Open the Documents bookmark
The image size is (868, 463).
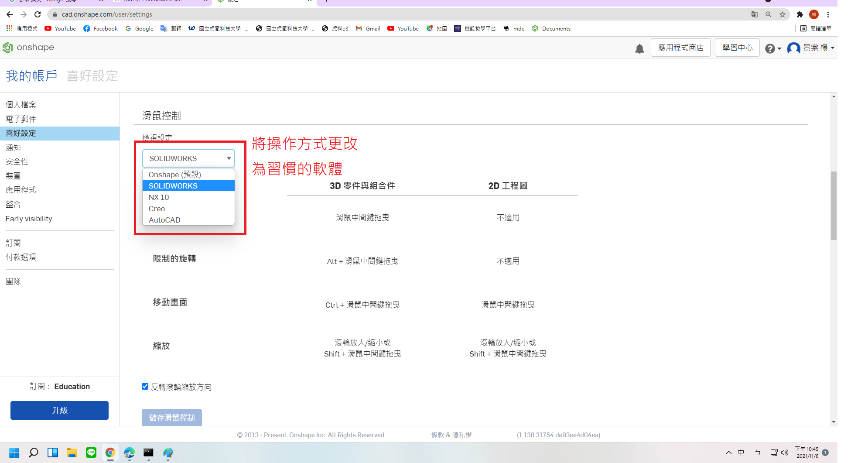(x=551, y=28)
